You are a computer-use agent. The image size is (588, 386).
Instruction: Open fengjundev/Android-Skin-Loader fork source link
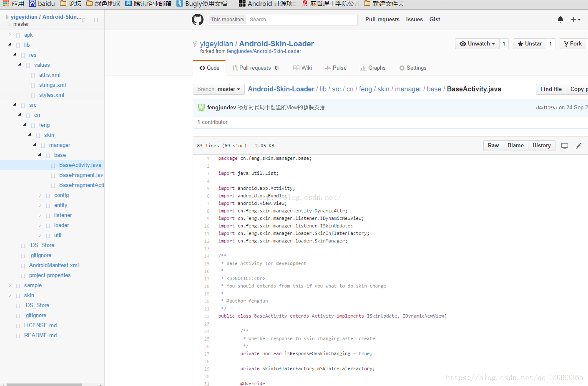click(x=264, y=52)
